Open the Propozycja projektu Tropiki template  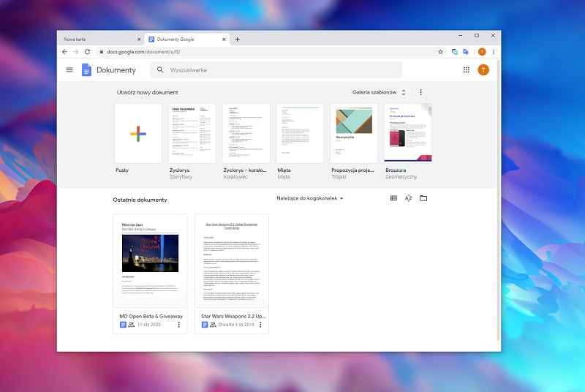[354, 134]
